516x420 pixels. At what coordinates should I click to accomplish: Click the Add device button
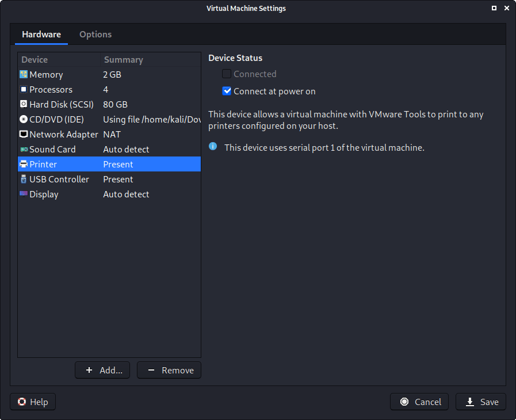coord(102,370)
